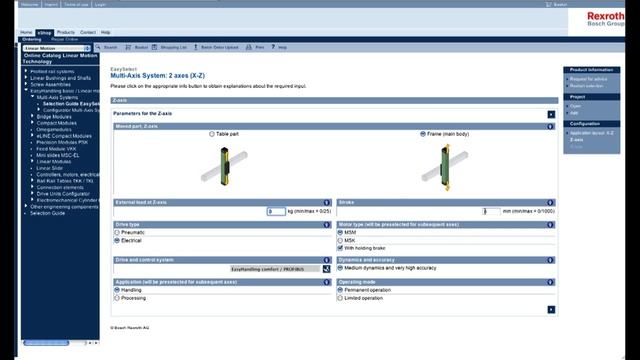Open the Products tab

point(66,32)
